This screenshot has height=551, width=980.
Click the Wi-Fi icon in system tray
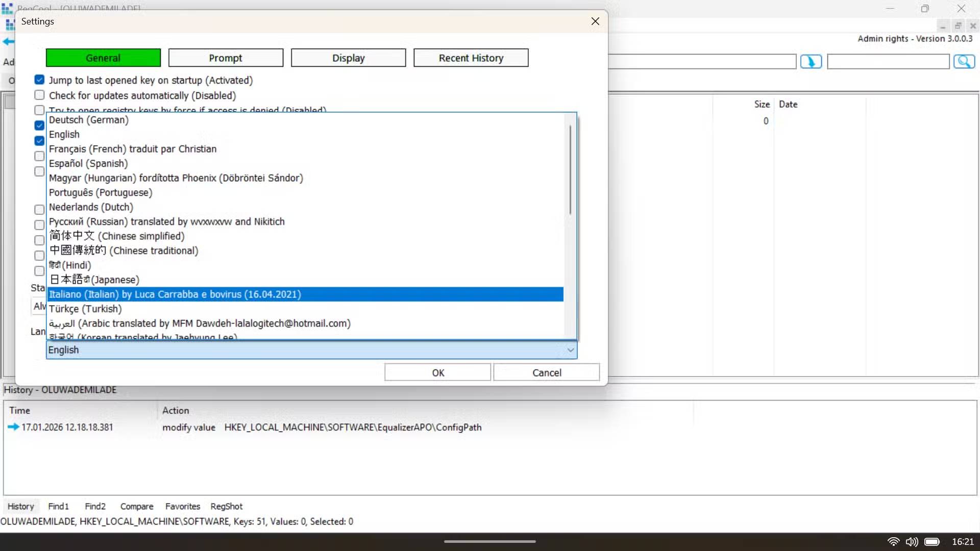pos(893,542)
